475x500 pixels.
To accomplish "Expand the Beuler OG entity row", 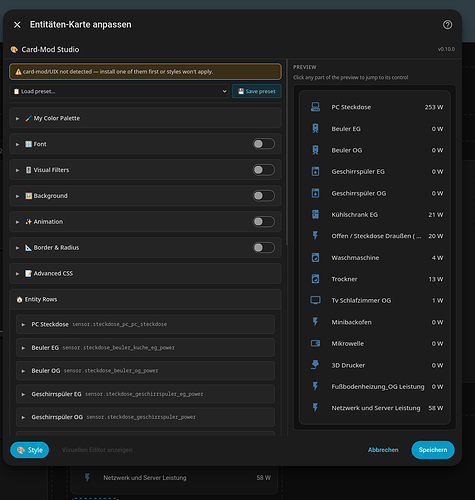I will [x=145, y=371].
